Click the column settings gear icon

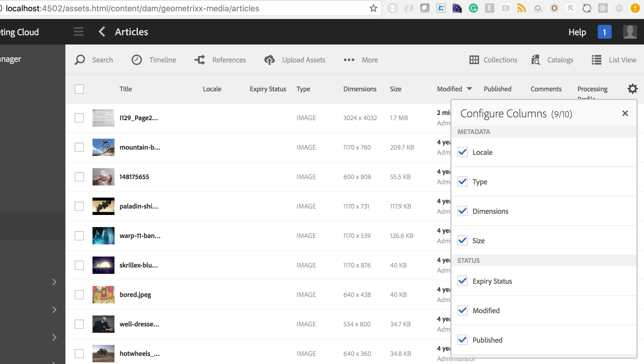click(632, 89)
